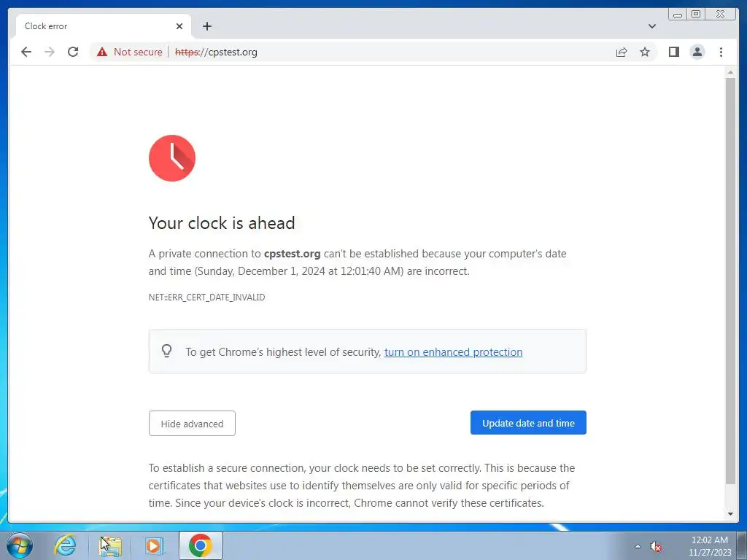Viewport: 747px width, 560px height.
Task: Open Chrome side panel
Action: pos(673,52)
